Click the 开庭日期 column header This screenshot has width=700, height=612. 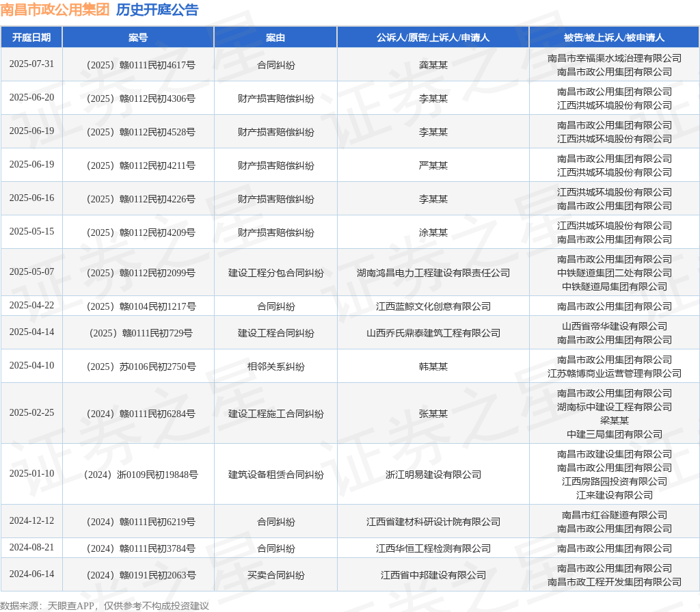coord(31,38)
